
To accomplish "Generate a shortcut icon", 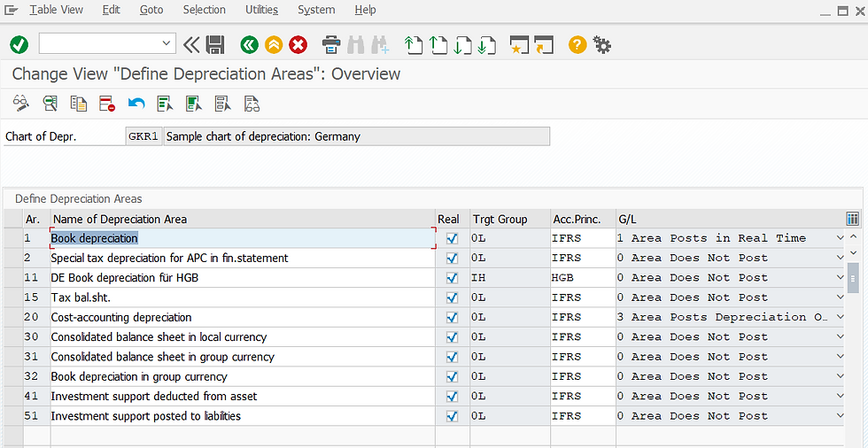I will tap(544, 44).
